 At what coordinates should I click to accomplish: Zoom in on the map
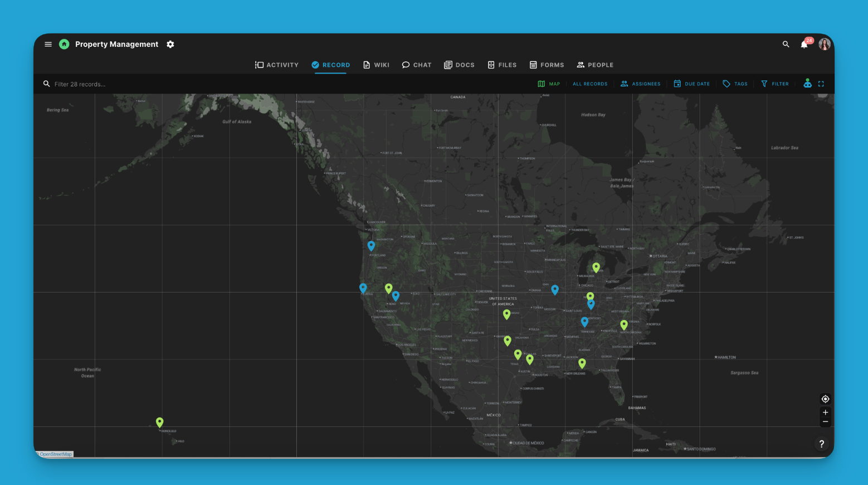[x=825, y=413]
